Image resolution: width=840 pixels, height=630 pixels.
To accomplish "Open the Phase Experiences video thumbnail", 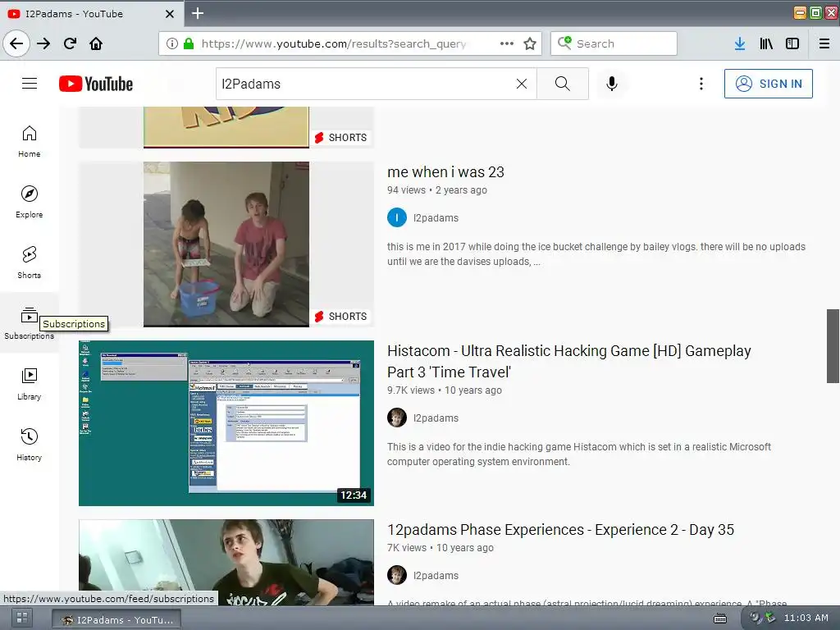I will [226, 562].
